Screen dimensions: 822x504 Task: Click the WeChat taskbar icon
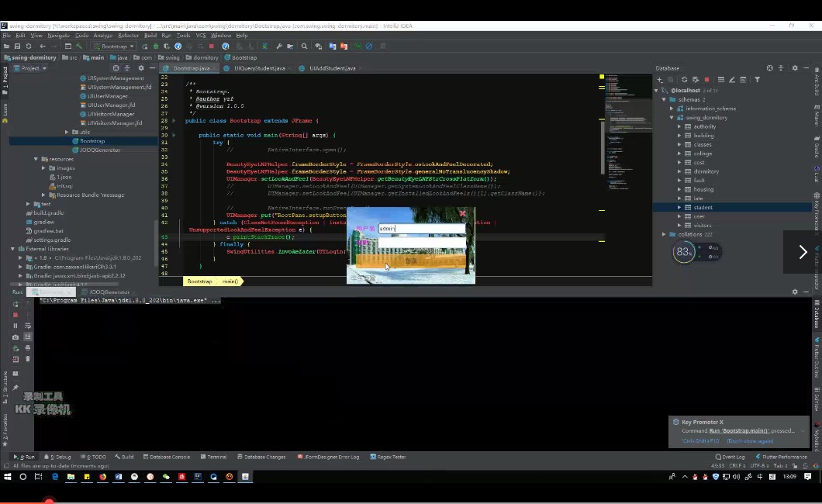(166, 476)
